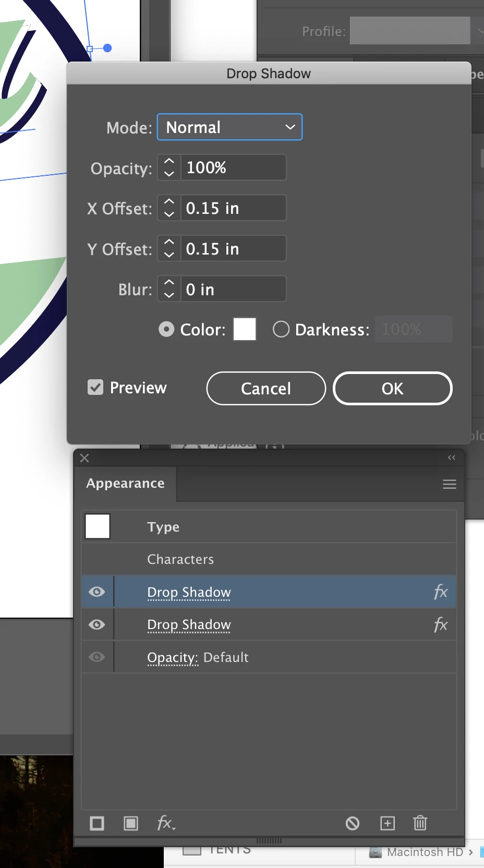Viewport: 484px width, 868px height.
Task: Toggle visibility of Opacity: Default row
Action: coord(97,657)
